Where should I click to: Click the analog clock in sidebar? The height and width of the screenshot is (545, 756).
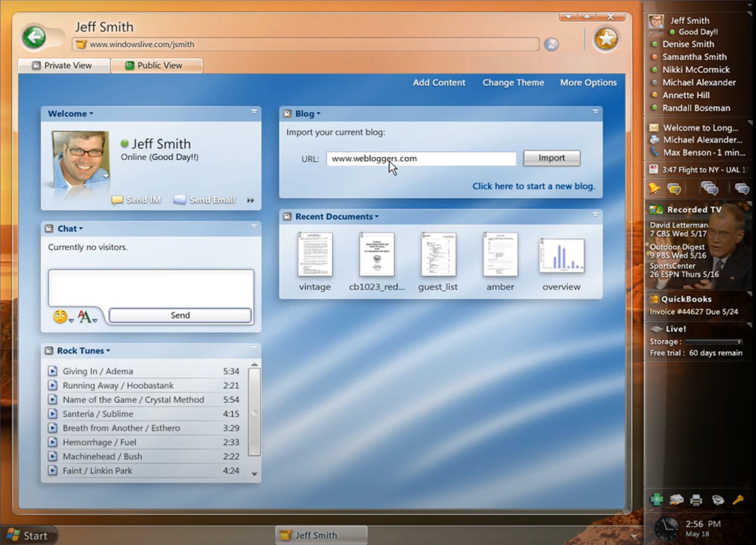pos(666,529)
